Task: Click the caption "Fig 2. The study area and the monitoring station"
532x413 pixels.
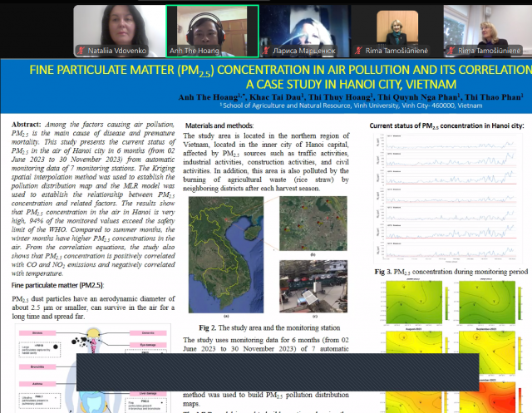Action: 269,328
